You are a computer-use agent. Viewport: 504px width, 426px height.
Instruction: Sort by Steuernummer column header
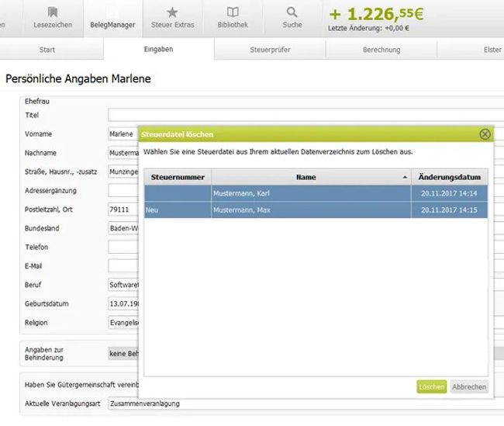[x=178, y=177]
